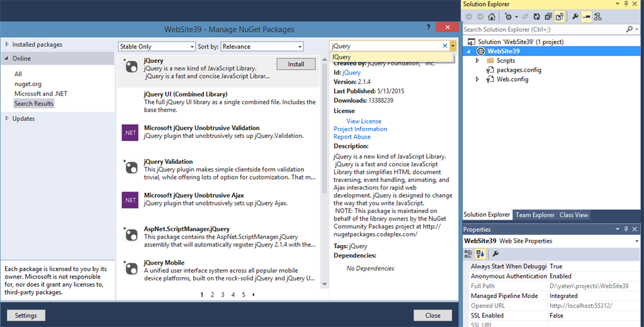Click the Solution Explorer search magnifier icon
This screenshot has height=327, width=644.
pyautogui.click(x=630, y=29)
